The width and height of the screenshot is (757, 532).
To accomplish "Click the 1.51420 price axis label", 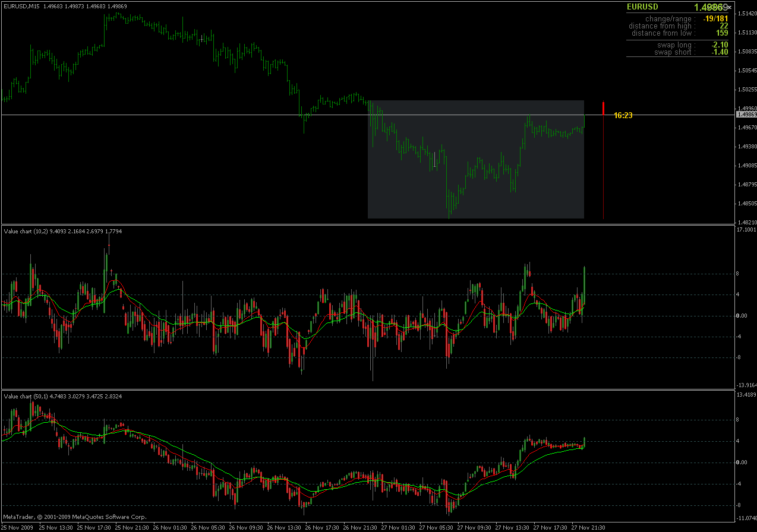I will [746, 13].
